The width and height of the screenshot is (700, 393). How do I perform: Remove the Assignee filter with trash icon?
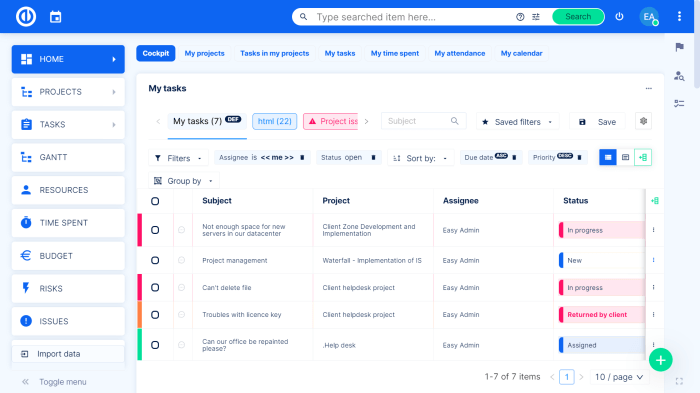[x=302, y=158]
